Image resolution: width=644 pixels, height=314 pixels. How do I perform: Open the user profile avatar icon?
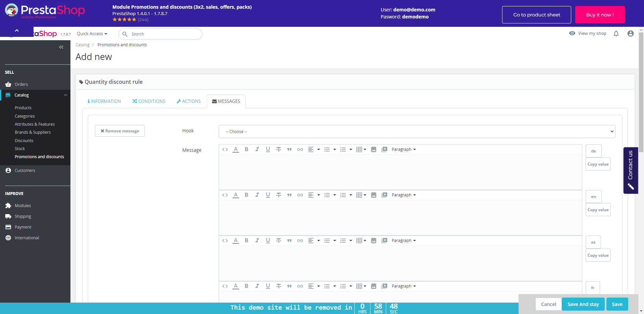(631, 34)
